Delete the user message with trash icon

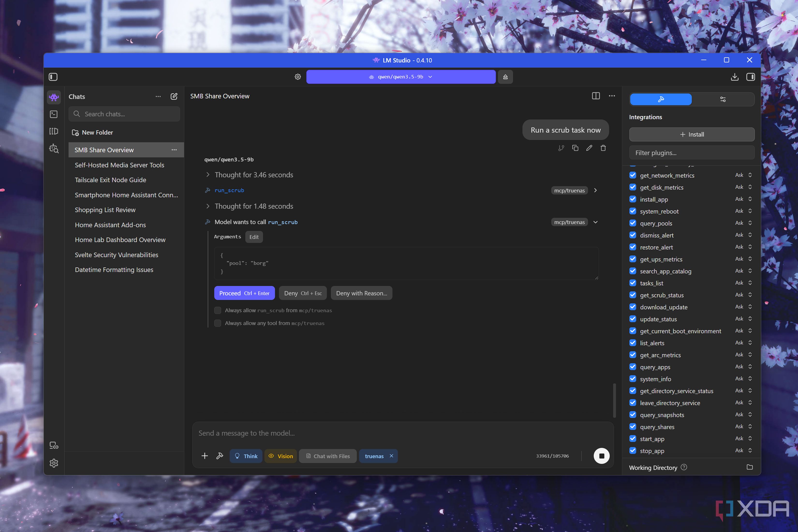coord(603,148)
